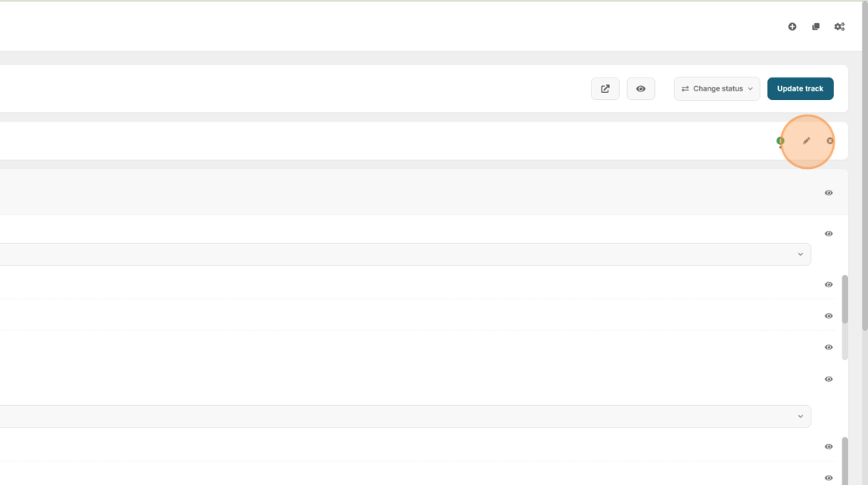Click the Update track button
Image resolution: width=868 pixels, height=485 pixels.
(800, 89)
